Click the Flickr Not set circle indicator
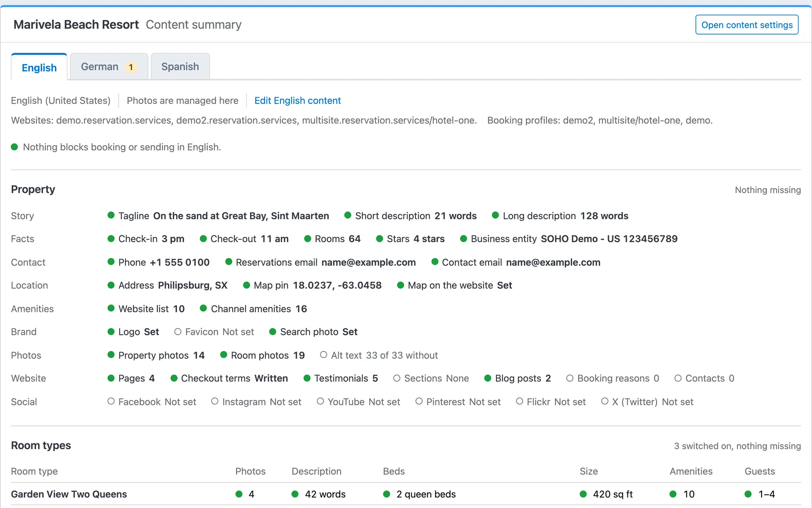The height and width of the screenshot is (508, 812). 519,402
